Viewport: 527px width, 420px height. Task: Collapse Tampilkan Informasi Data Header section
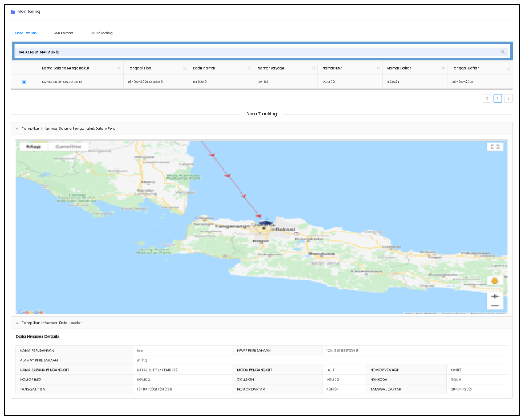(x=17, y=323)
